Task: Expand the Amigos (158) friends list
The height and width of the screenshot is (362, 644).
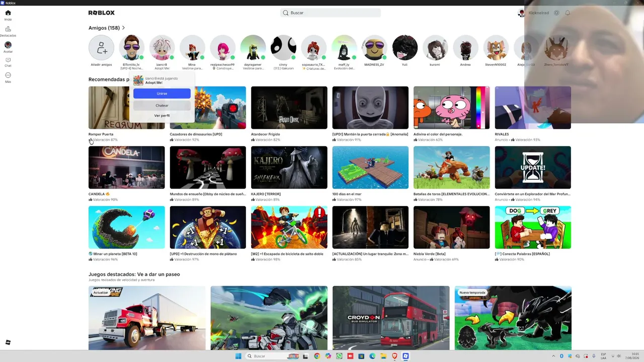Action: [x=107, y=28]
